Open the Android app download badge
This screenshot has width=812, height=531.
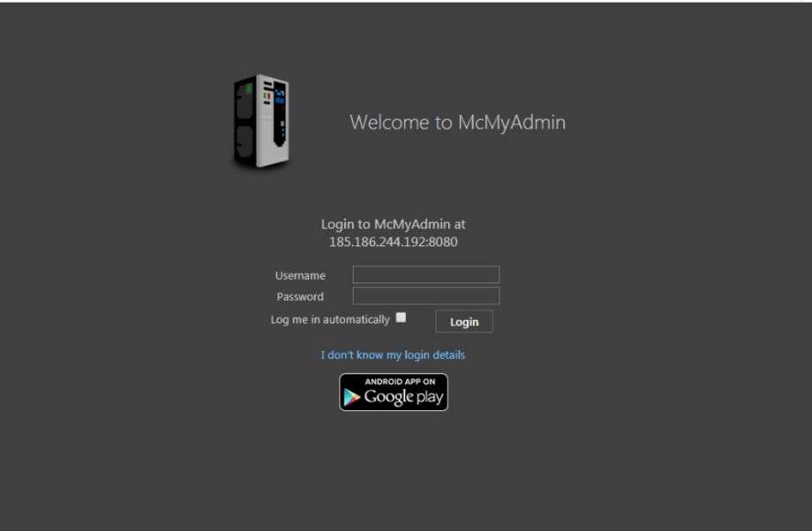[x=393, y=392]
